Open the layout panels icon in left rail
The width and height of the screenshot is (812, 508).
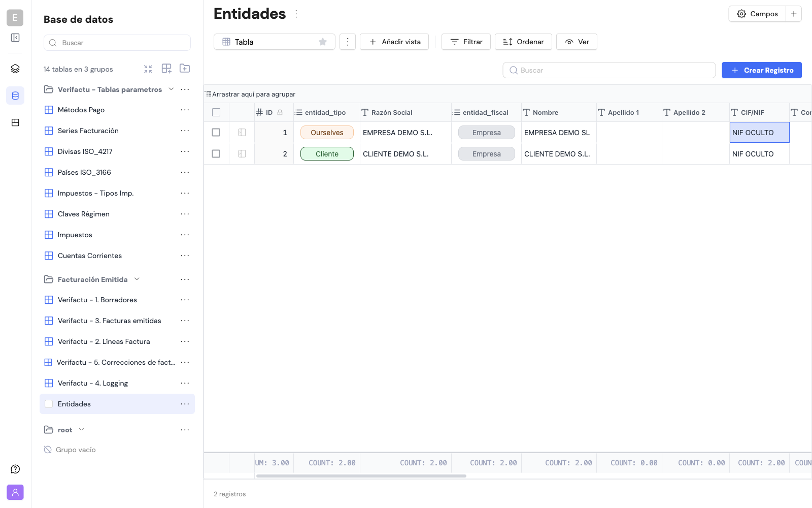15,122
